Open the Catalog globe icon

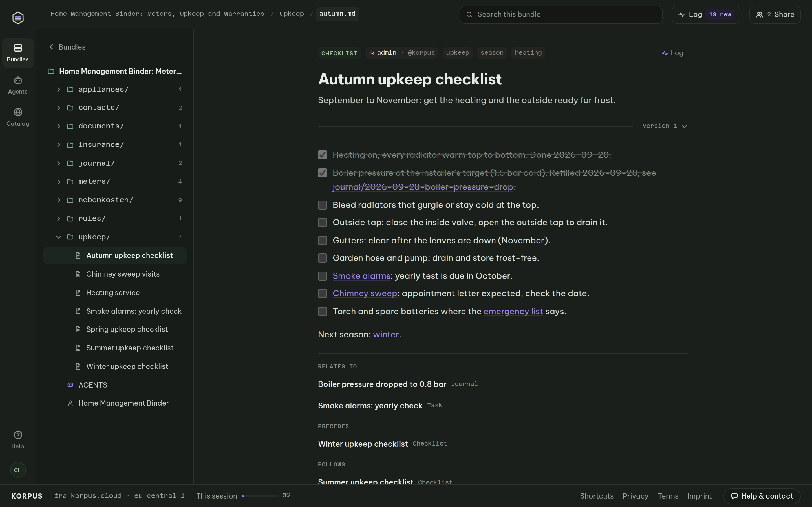(18, 112)
